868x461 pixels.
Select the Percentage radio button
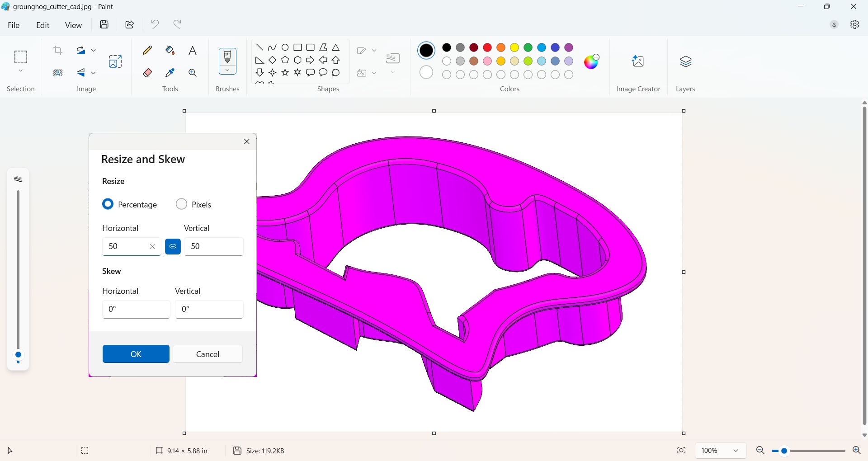tap(108, 204)
